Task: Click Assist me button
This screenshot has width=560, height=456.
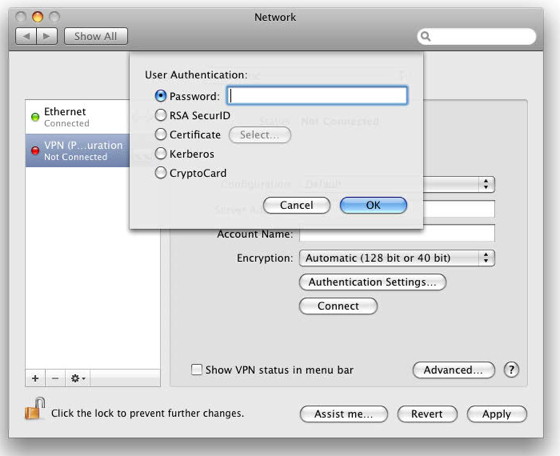Action: click(x=344, y=414)
